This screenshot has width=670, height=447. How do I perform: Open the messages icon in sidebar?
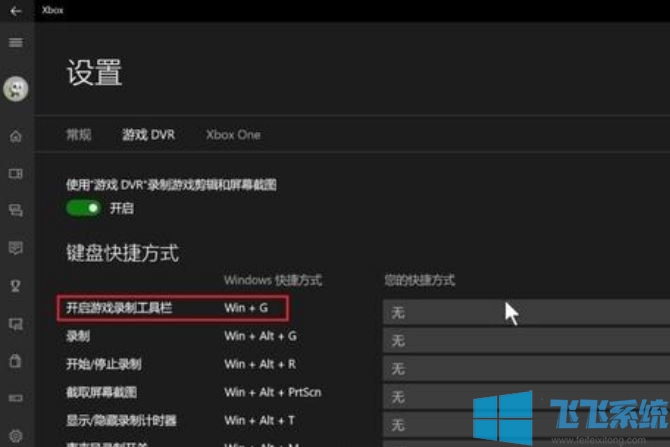(15, 247)
